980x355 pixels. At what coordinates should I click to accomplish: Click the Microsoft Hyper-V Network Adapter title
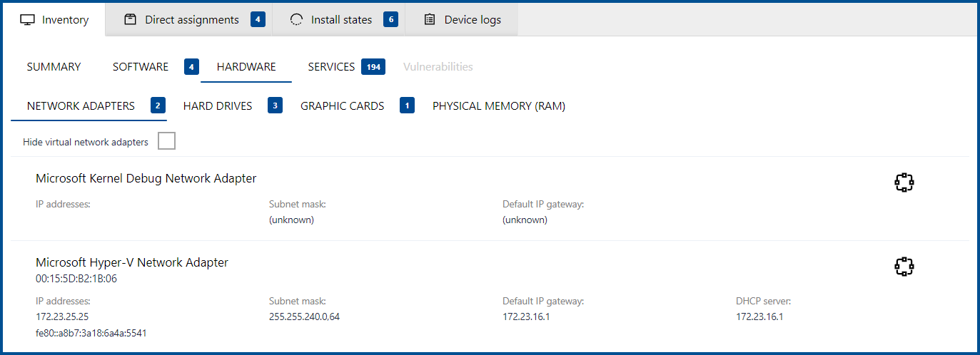(x=132, y=262)
